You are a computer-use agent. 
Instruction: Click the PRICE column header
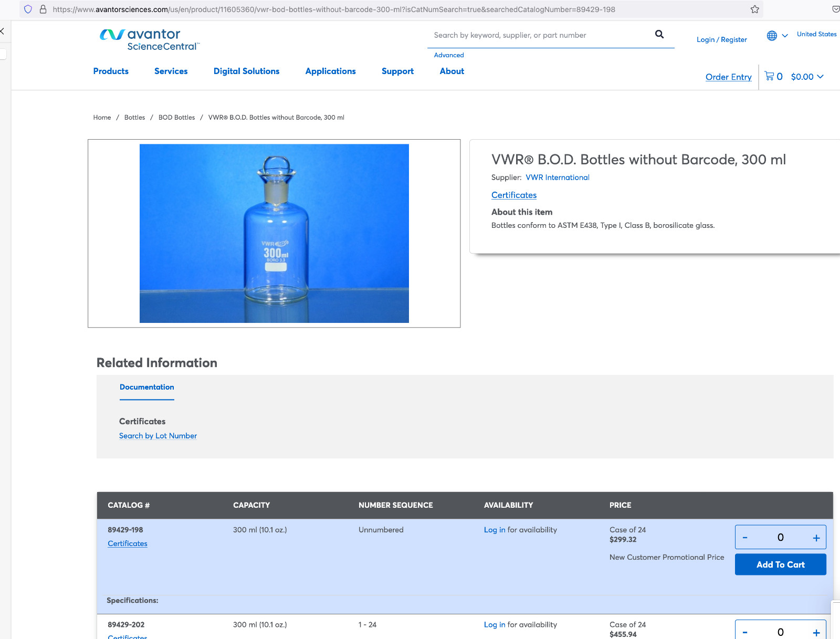tap(621, 505)
